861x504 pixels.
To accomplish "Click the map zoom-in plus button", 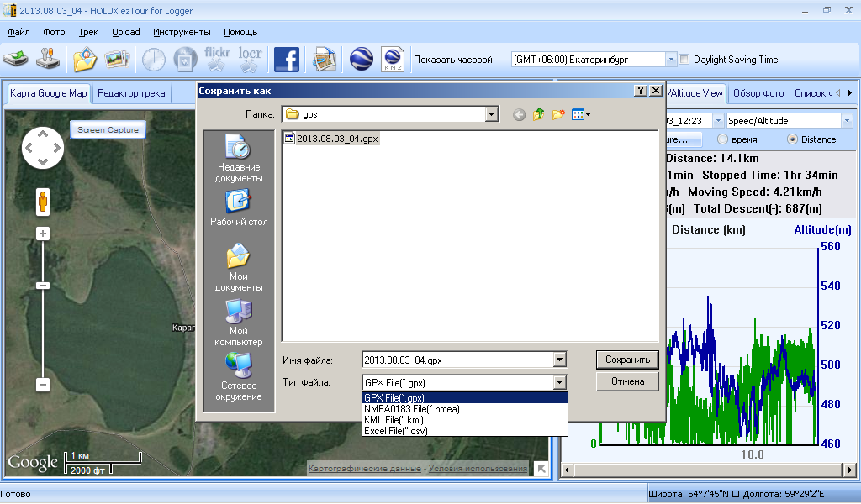I will point(43,234).
